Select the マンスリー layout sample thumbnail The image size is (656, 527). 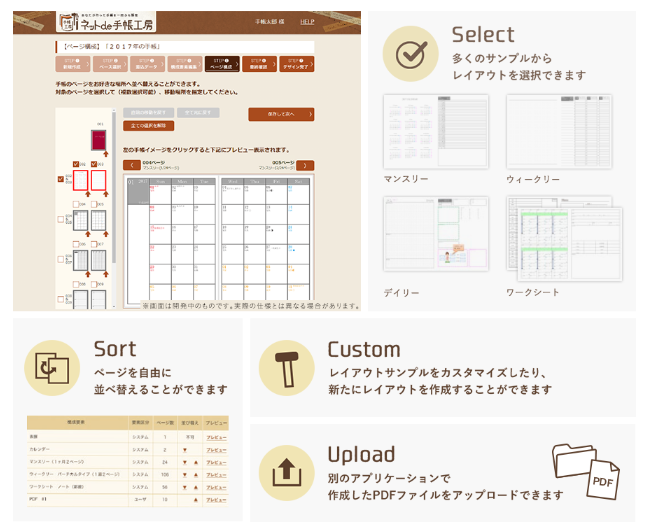[x=435, y=131]
